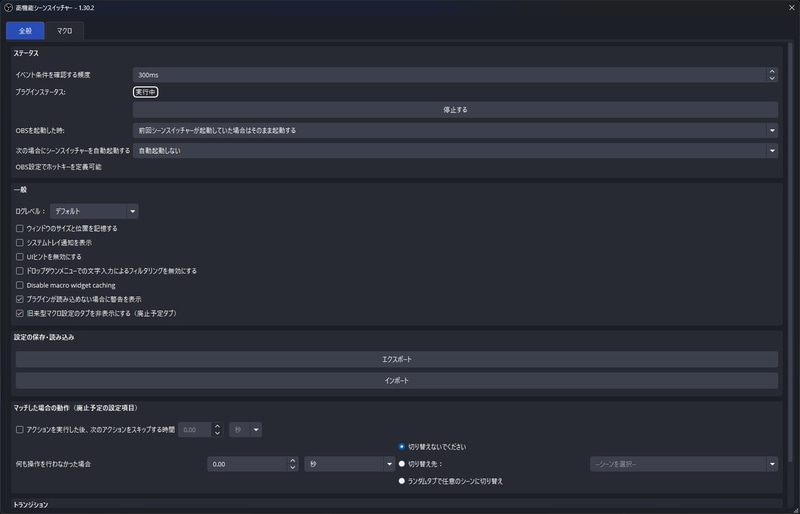Click the 実行中 status label
Image resolution: width=800 pixels, height=514 pixels.
pos(145,92)
